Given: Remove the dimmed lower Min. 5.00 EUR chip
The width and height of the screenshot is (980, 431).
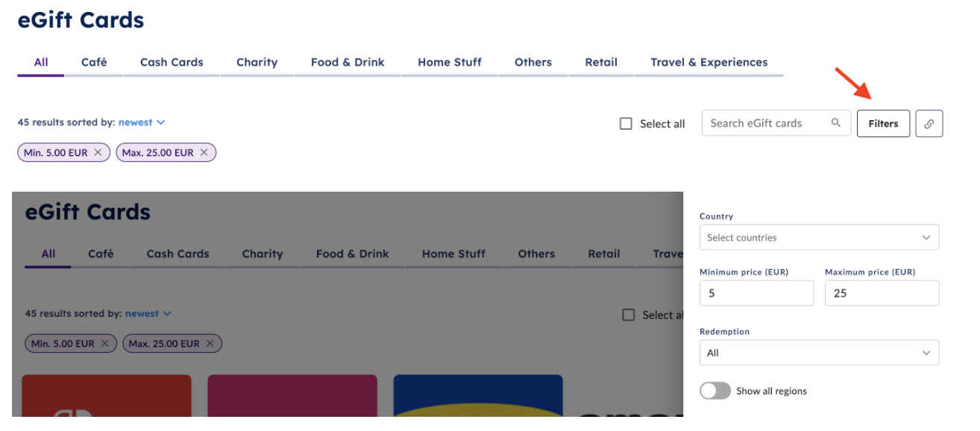Looking at the screenshot, I should pyautogui.click(x=104, y=344).
